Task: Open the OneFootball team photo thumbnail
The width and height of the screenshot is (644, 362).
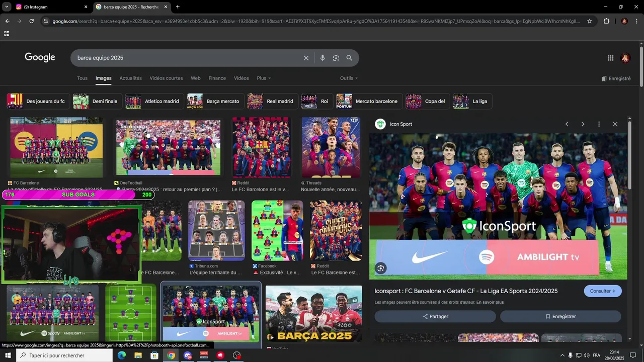Action: tap(168, 147)
